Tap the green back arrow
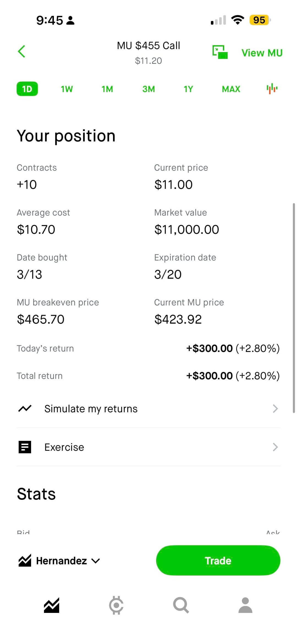This screenshot has height=644, width=297. point(21,51)
